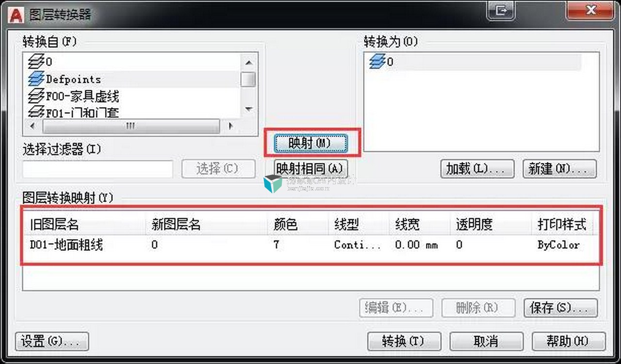Viewport: 621px width, 364px height.
Task: Click the 映射相同(A) button
Action: coord(311,168)
